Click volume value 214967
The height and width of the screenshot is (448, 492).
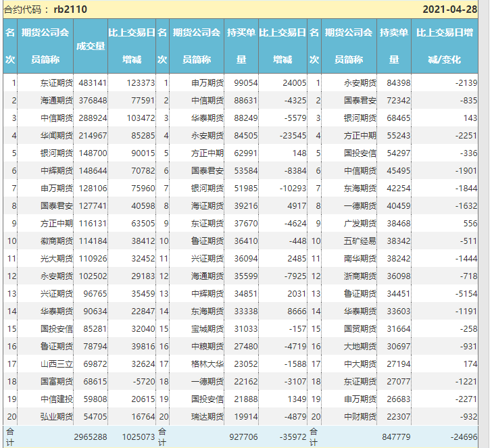point(93,136)
